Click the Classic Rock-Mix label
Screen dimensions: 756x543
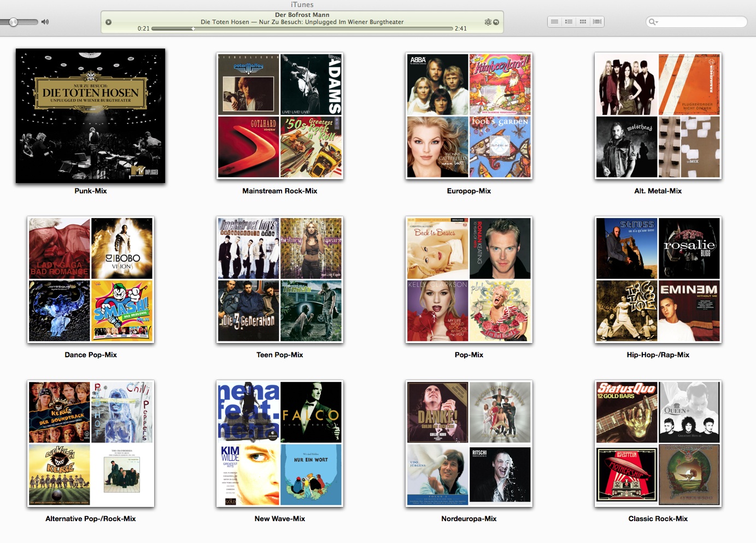(x=658, y=519)
